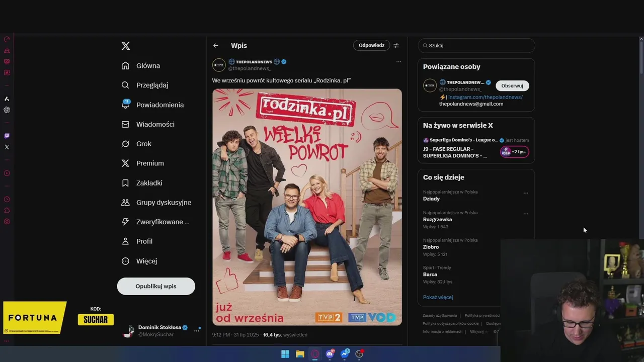Open post options three-dots menu
This screenshot has width=644, height=362.
(398, 62)
